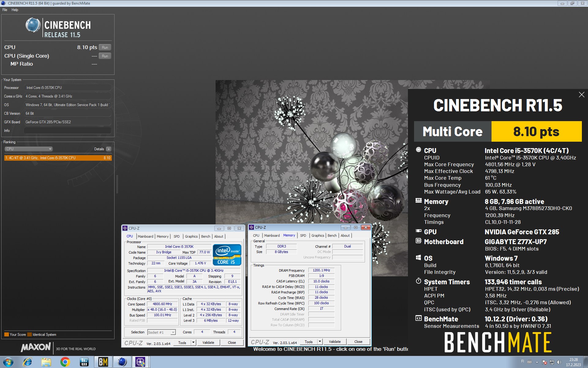Image resolution: width=588 pixels, height=368 pixels.
Task: Open SPD tab in left CPU-Z
Action: (x=177, y=236)
